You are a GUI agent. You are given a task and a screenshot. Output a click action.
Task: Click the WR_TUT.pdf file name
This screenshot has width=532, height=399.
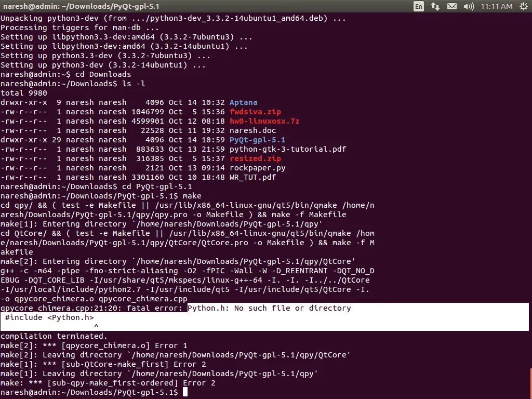(x=253, y=177)
